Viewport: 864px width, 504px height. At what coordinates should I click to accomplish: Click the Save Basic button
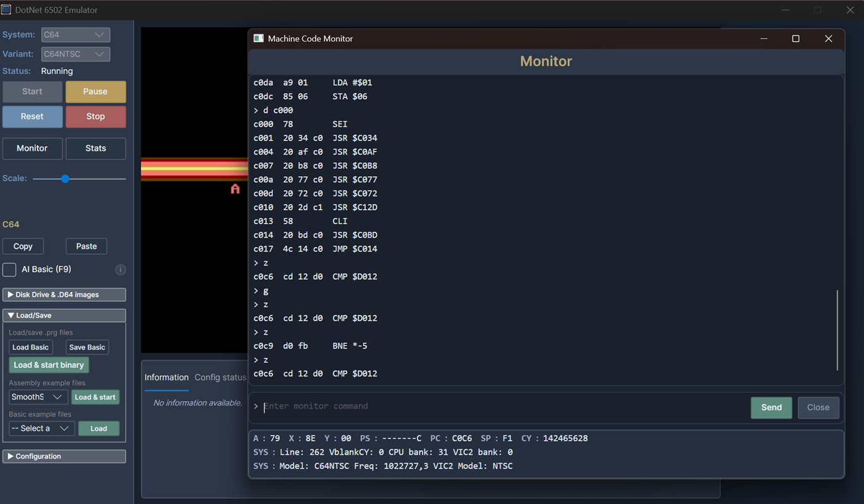pos(87,347)
